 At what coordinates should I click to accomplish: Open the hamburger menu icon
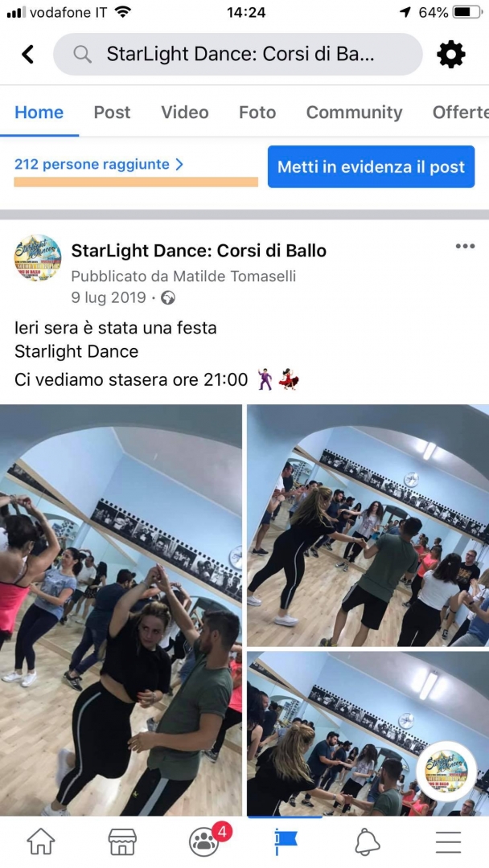(x=448, y=842)
